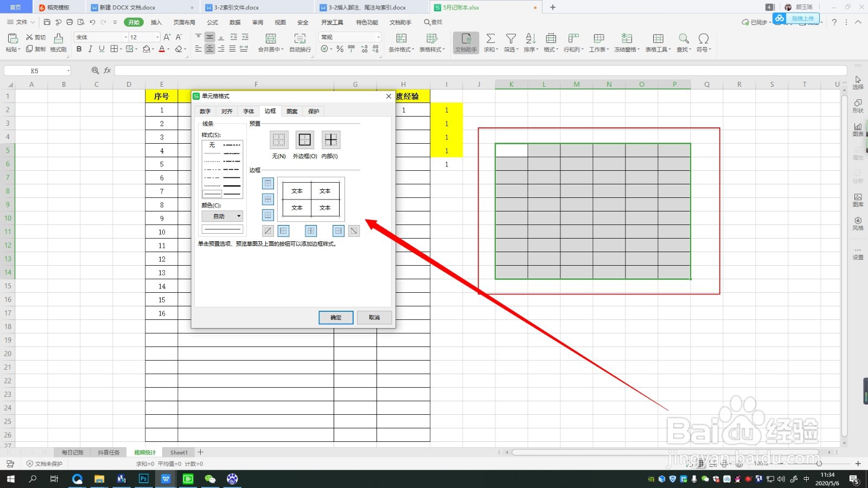Click the fx insert function icon
This screenshot has height=488, width=868.
(x=107, y=70)
